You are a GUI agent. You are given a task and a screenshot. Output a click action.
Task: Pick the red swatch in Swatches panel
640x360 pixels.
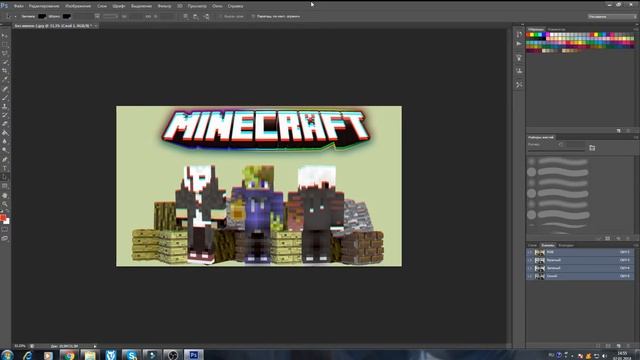(528, 35)
